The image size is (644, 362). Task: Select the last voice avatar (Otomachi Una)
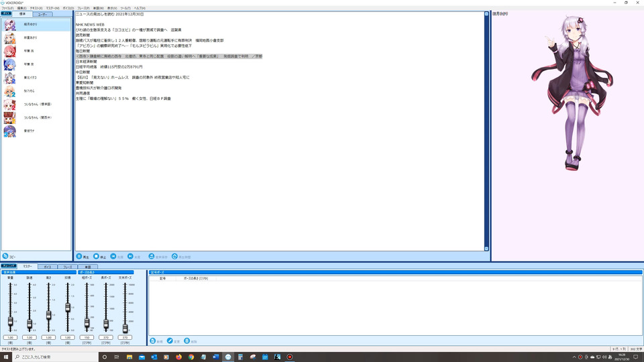9,131
